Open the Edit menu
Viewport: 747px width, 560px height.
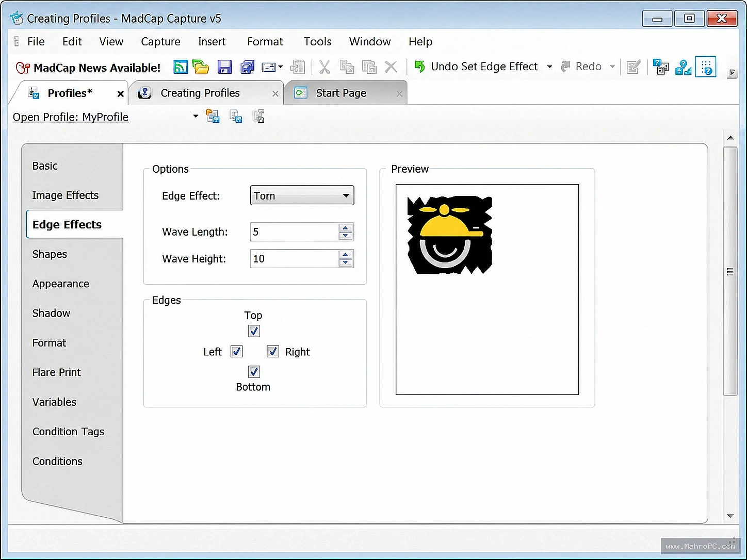tap(72, 42)
